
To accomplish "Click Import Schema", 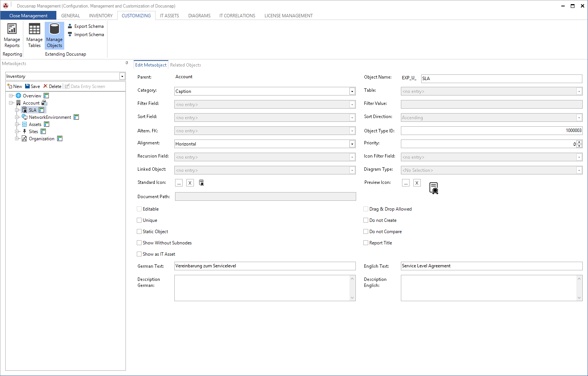I will point(86,35).
